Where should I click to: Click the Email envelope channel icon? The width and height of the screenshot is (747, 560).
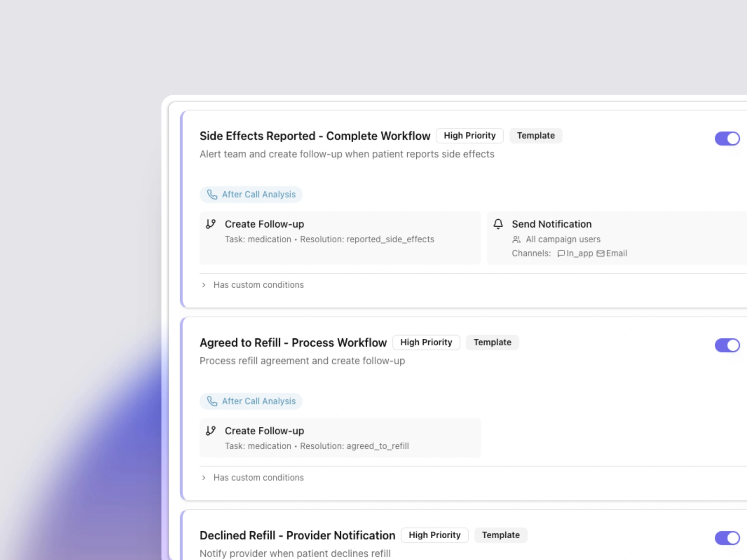click(x=600, y=254)
